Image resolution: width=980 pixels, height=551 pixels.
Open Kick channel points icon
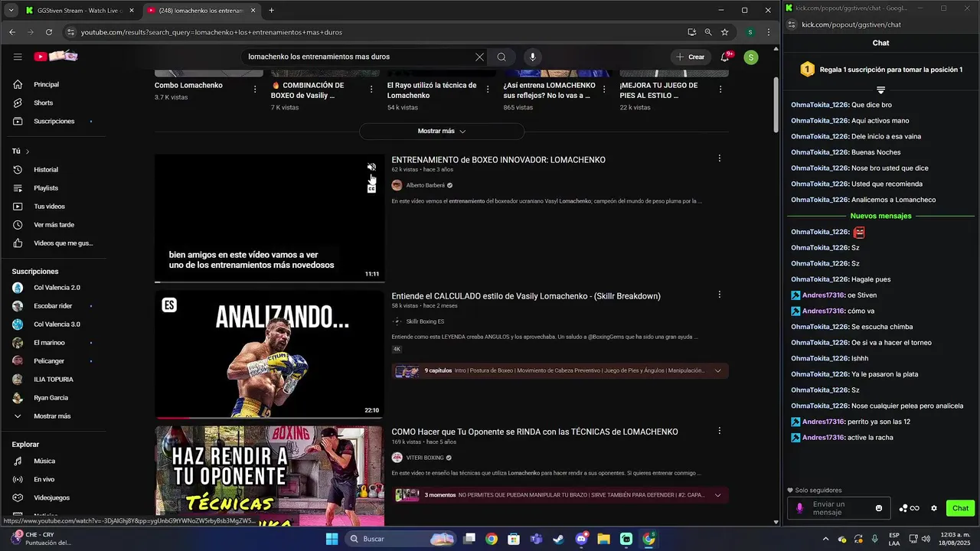[910, 508]
